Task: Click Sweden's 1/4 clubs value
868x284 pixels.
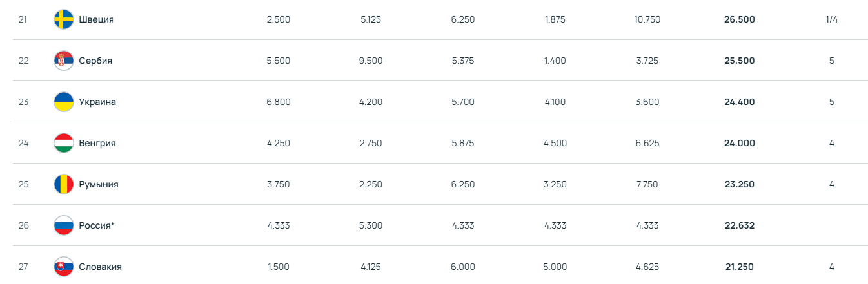Action: coord(832,19)
